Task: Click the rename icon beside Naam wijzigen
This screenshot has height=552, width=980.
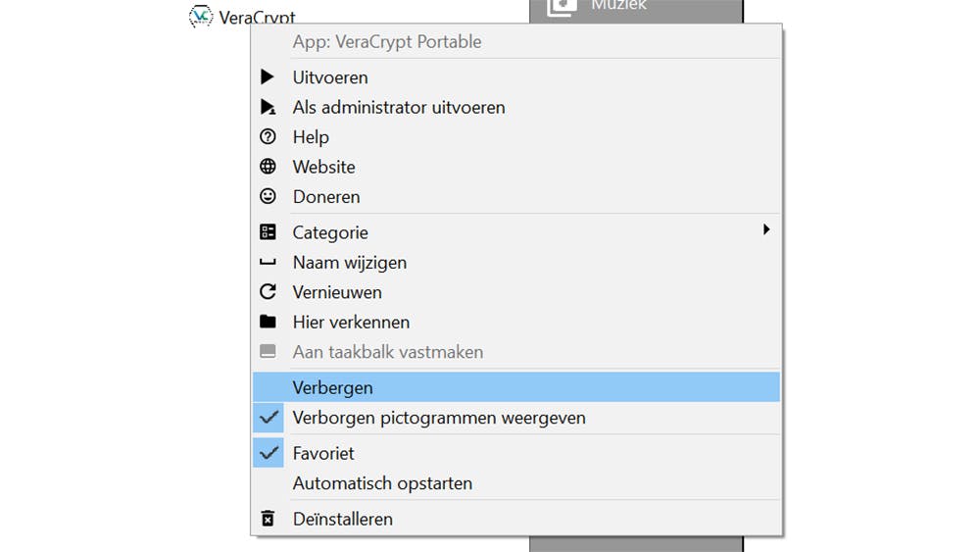Action: click(268, 263)
